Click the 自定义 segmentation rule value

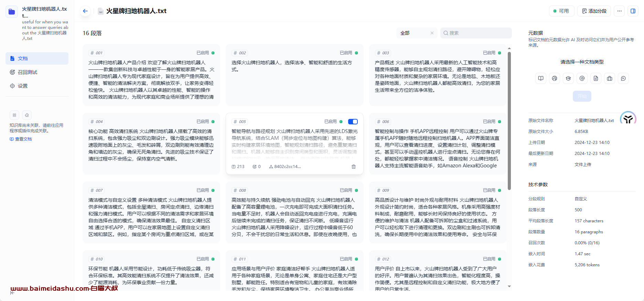581,199
